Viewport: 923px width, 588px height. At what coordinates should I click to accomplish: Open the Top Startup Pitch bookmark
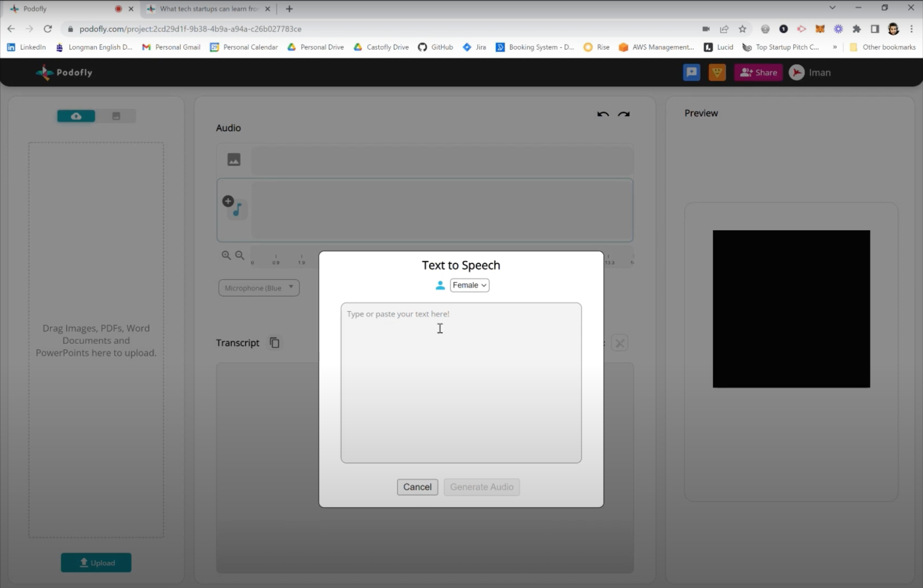pos(781,47)
